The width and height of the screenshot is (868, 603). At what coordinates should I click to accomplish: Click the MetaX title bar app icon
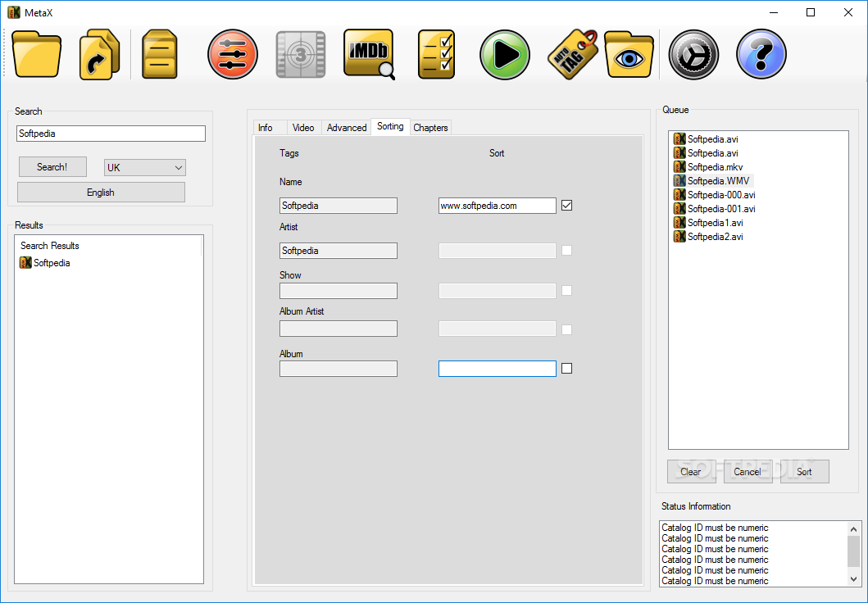coord(14,12)
